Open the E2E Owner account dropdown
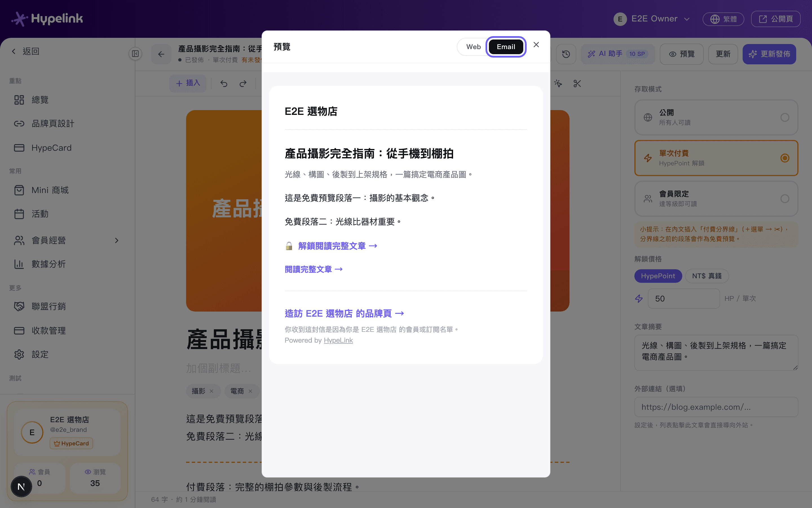Image resolution: width=812 pixels, height=508 pixels. click(x=652, y=19)
